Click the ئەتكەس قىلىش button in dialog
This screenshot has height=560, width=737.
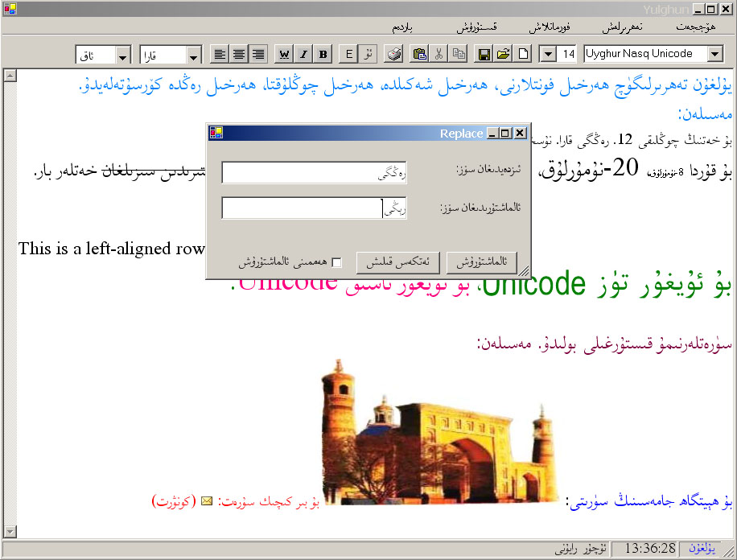(397, 262)
